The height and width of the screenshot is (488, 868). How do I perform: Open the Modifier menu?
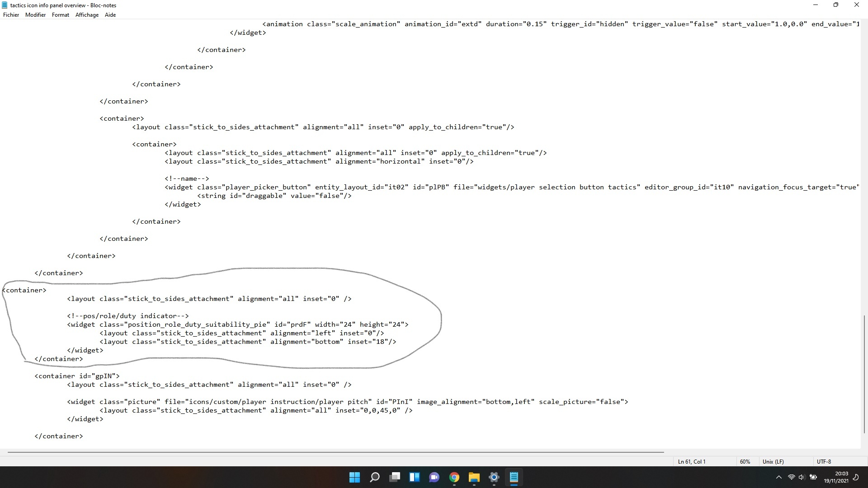tap(35, 15)
